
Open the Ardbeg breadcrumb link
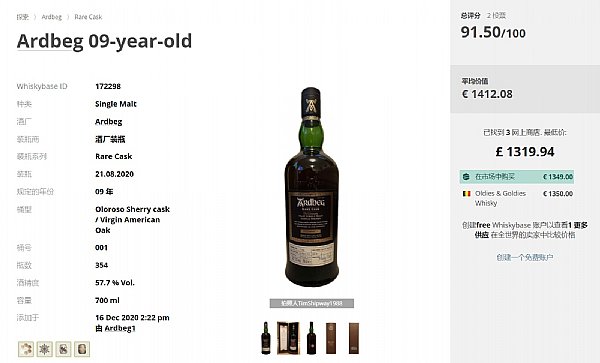point(52,17)
